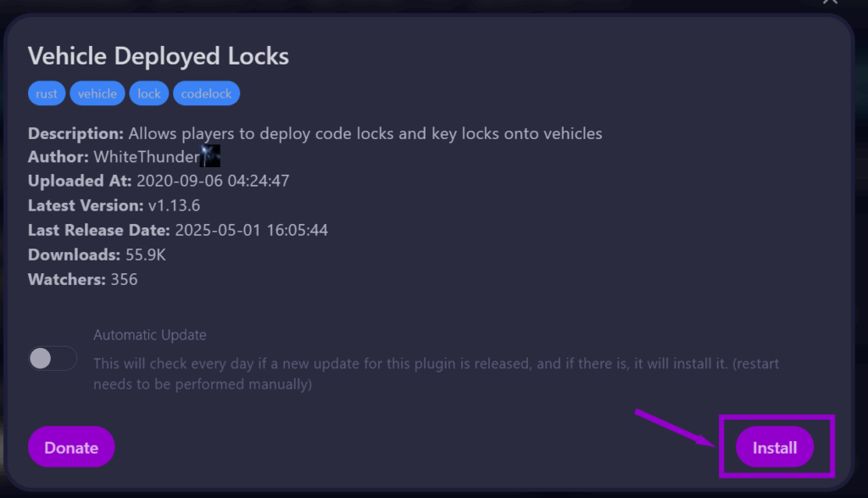Select the vehicle tag
The height and width of the screenshot is (498, 868).
pyautogui.click(x=97, y=93)
